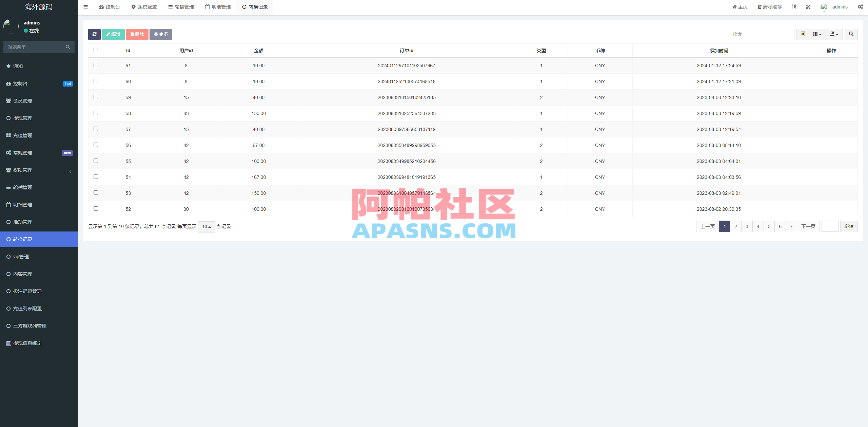Check the select-all checkbox in table header
868x427 pixels.
pos(96,50)
